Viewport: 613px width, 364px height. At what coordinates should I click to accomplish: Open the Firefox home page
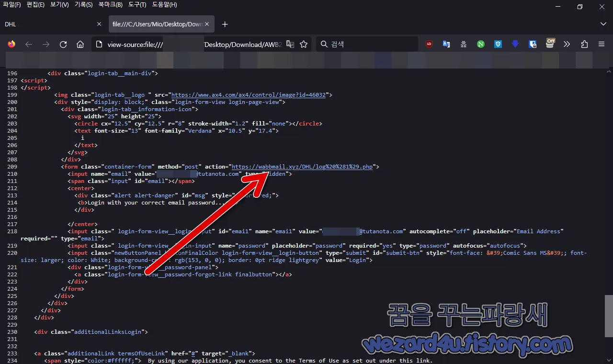click(80, 44)
